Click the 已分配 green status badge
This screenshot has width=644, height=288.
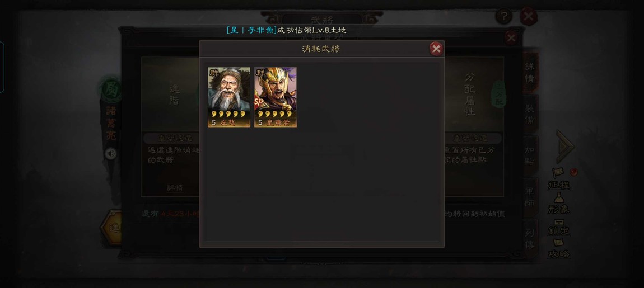(499, 94)
